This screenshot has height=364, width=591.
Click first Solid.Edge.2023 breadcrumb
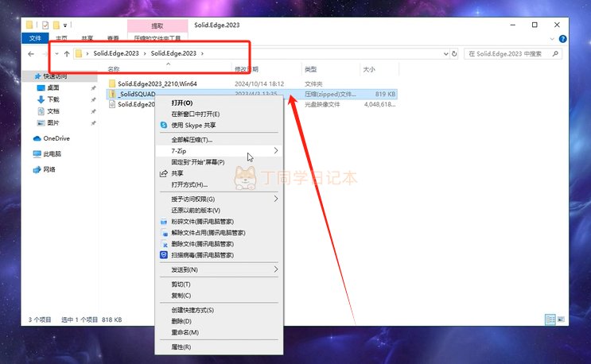coord(116,53)
